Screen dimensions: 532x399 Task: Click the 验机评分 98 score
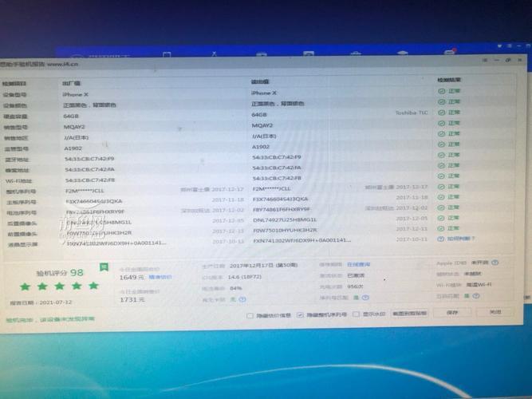tap(60, 273)
